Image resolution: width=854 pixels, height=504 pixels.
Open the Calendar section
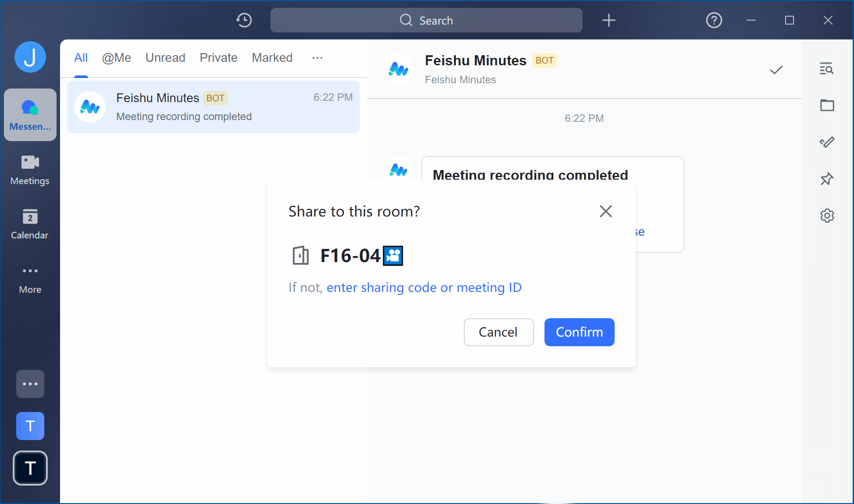point(30,224)
